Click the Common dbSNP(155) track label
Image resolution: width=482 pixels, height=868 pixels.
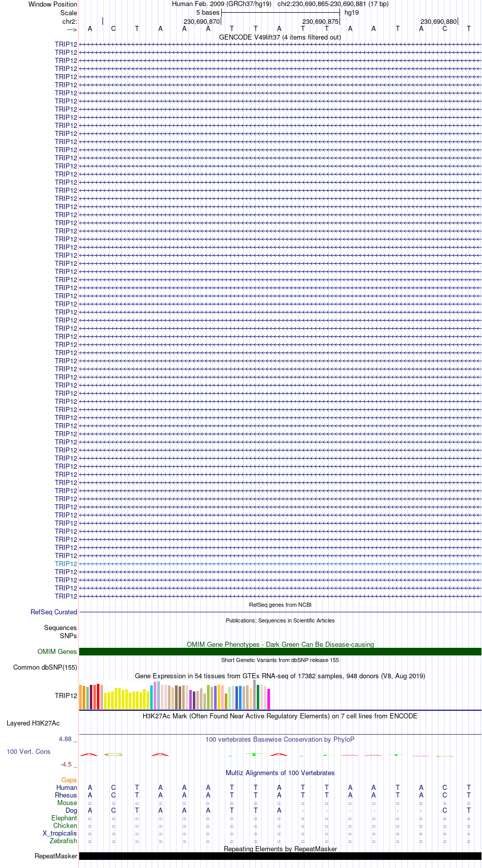coord(45,668)
